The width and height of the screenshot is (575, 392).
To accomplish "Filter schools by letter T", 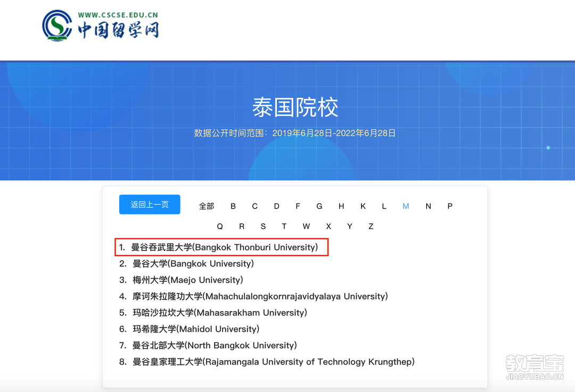I will coord(284,227).
